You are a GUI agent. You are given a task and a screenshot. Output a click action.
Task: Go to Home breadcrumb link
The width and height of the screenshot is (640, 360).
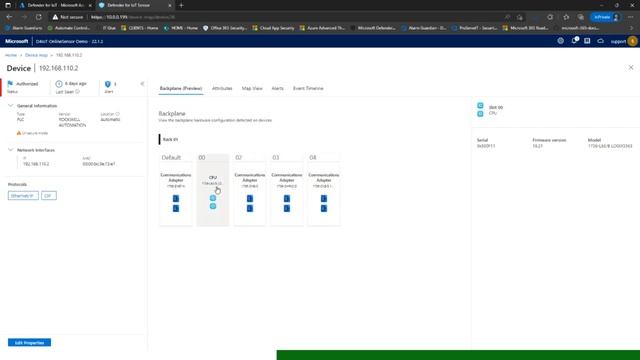(11, 55)
